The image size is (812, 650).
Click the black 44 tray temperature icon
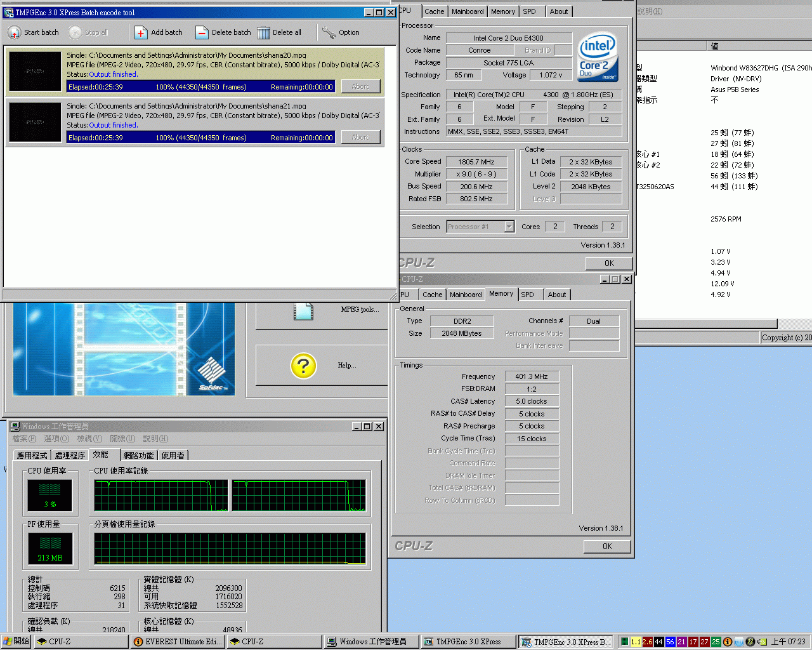tap(658, 642)
